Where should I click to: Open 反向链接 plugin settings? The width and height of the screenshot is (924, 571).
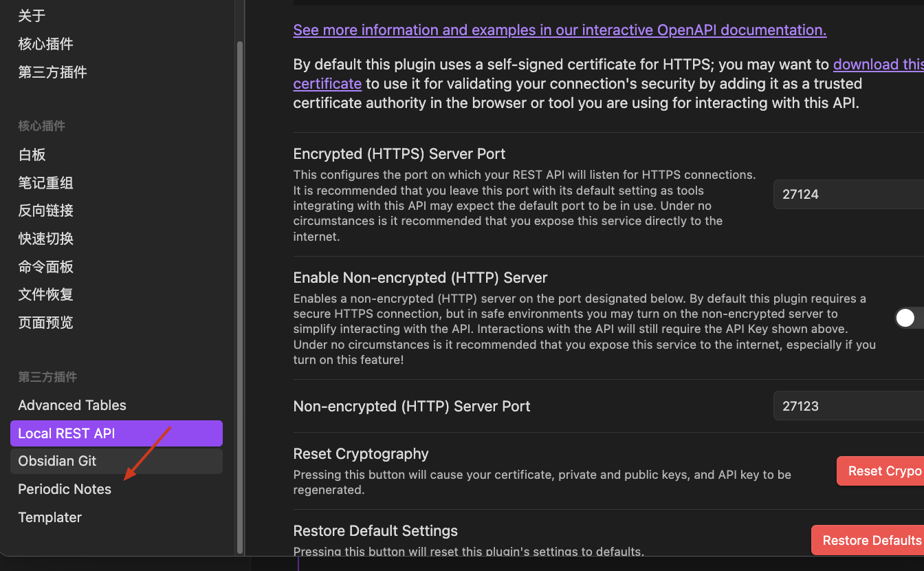pyautogui.click(x=45, y=211)
